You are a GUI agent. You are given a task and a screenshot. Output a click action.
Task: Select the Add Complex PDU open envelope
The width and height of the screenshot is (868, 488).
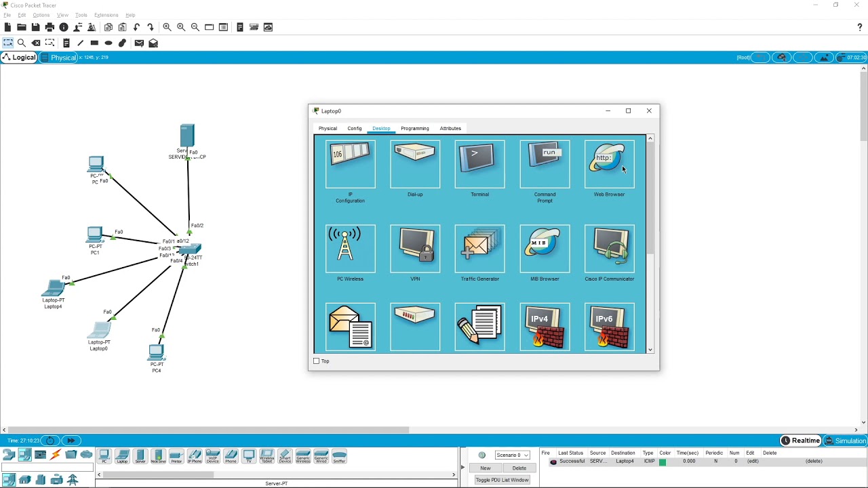[x=153, y=43]
